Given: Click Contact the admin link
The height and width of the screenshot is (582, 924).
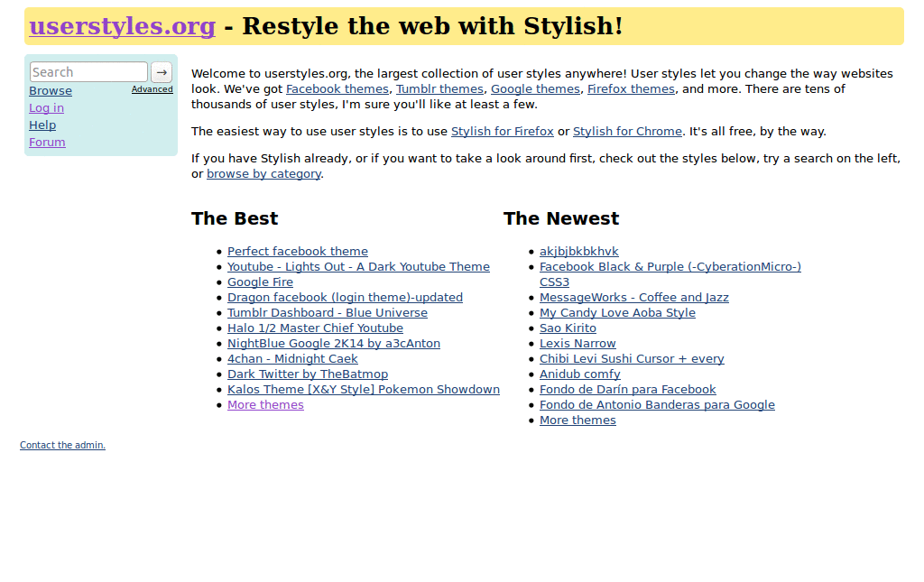Looking at the screenshot, I should point(62,446).
